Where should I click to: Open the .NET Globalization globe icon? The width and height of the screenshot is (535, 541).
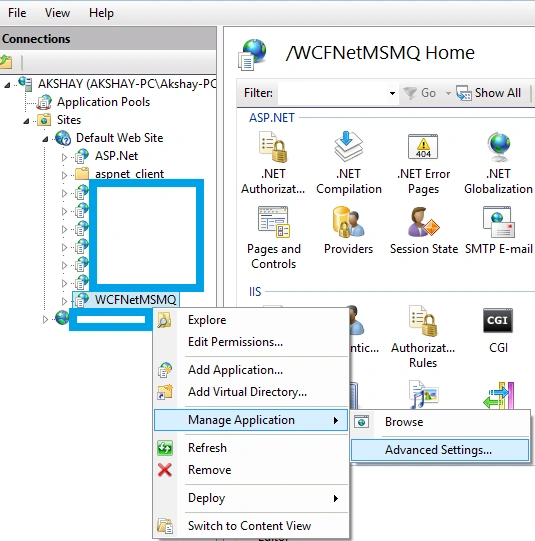[498, 147]
